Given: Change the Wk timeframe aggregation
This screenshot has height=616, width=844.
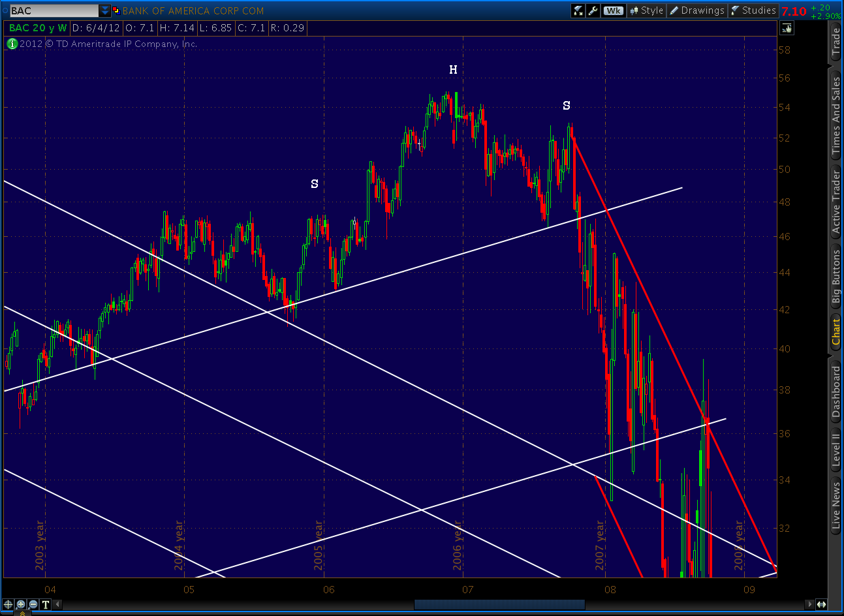Looking at the screenshot, I should tap(614, 10).
